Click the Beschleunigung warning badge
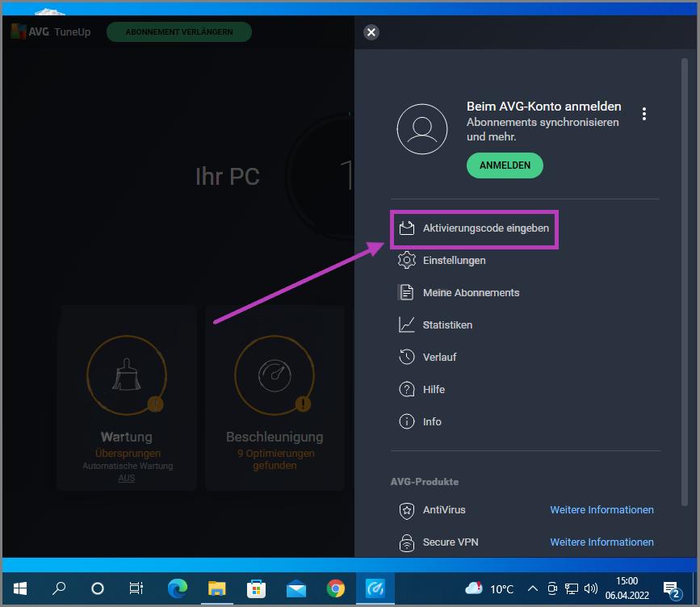The height and width of the screenshot is (607, 700). pyautogui.click(x=303, y=404)
